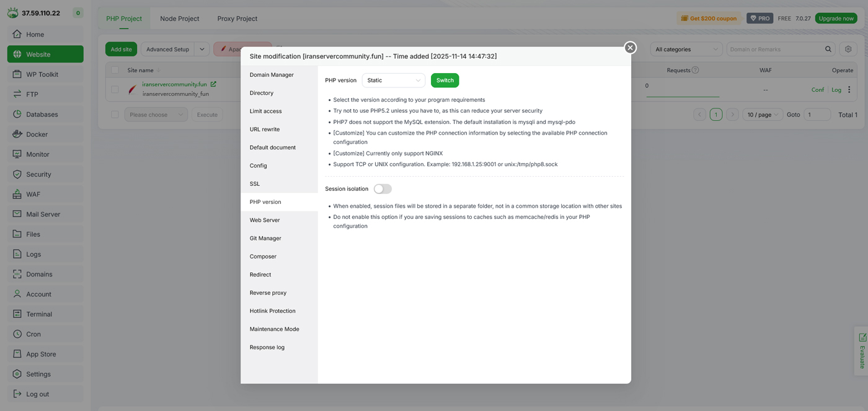Click the Cron clock icon
This screenshot has height=411, width=868.
[17, 334]
